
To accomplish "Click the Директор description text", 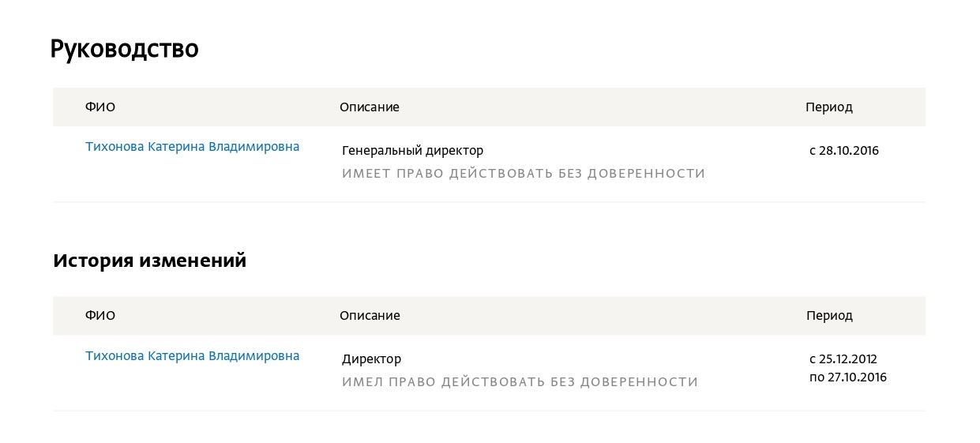I will (x=371, y=359).
